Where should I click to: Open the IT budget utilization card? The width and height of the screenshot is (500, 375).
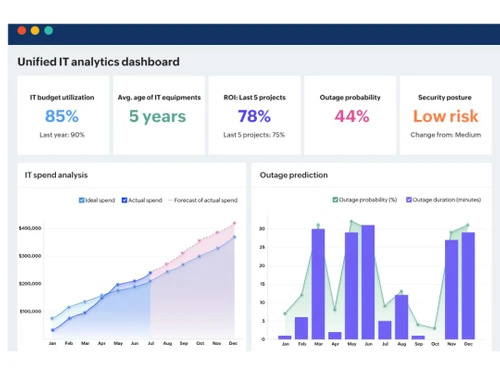63,115
